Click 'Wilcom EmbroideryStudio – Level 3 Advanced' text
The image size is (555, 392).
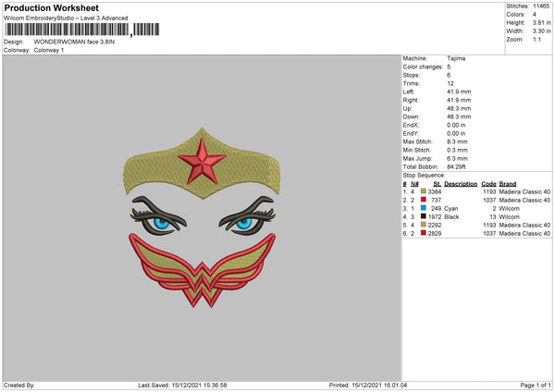pos(66,18)
